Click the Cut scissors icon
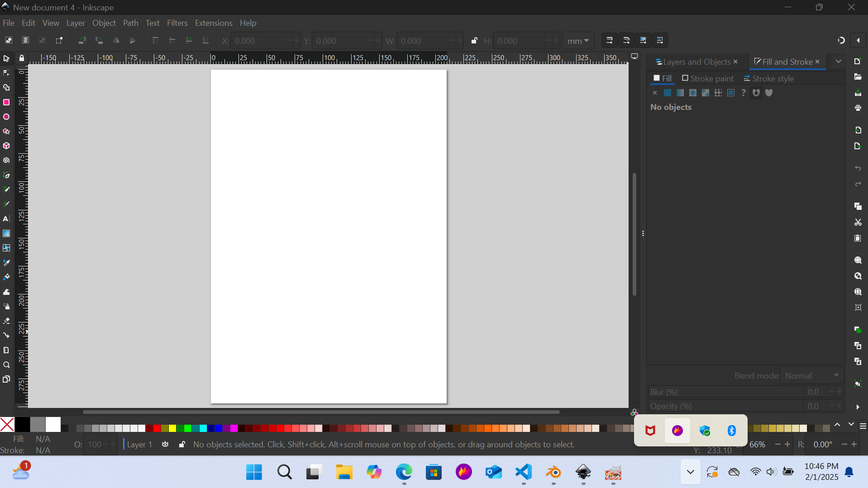868x488 pixels. coord(858,223)
